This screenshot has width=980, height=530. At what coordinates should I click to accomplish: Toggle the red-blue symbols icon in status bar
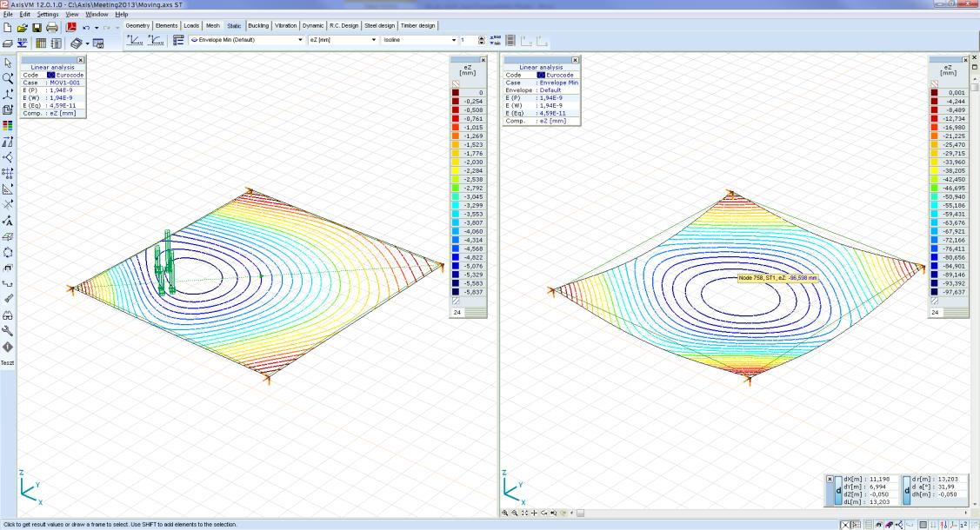pos(943,525)
